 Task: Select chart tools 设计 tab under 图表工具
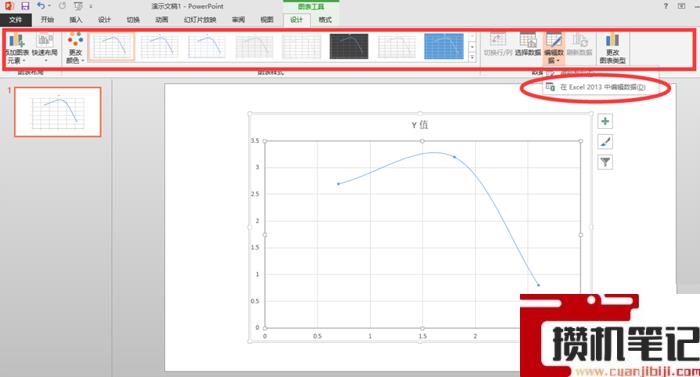pyautogui.click(x=296, y=20)
